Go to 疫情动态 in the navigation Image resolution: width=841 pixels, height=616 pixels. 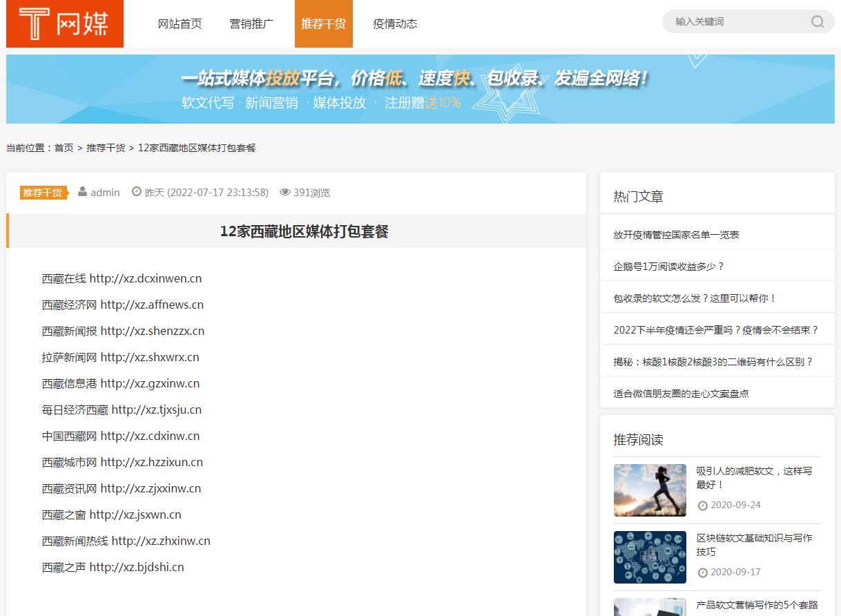pyautogui.click(x=396, y=23)
